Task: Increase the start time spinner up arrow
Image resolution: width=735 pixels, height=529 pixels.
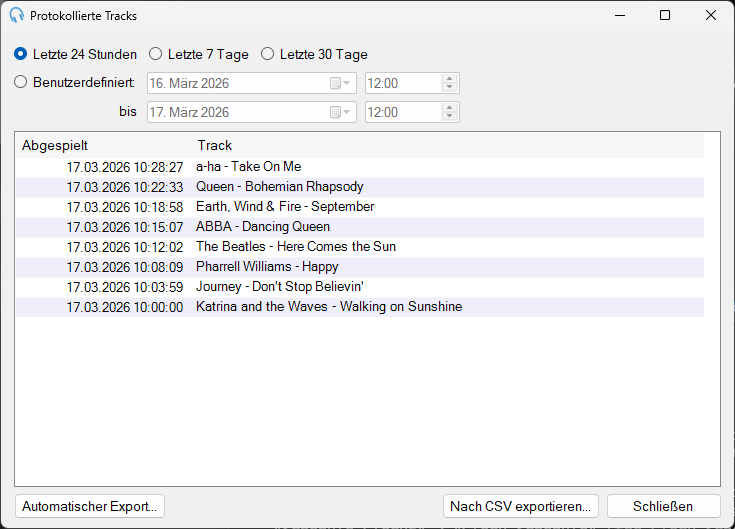Action: click(450, 79)
